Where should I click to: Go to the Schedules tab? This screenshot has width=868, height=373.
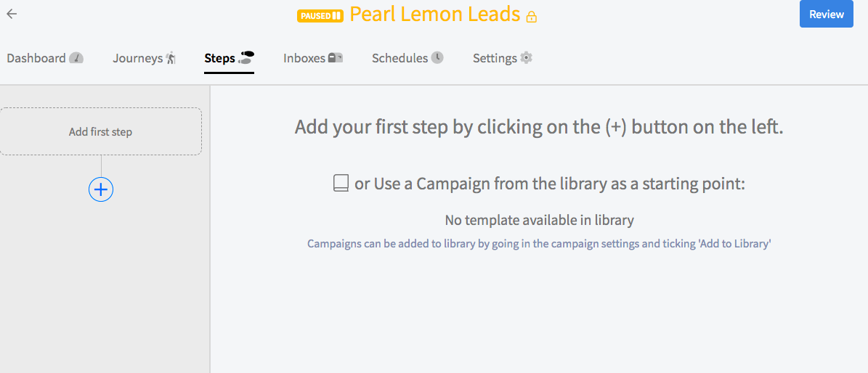[x=407, y=58]
